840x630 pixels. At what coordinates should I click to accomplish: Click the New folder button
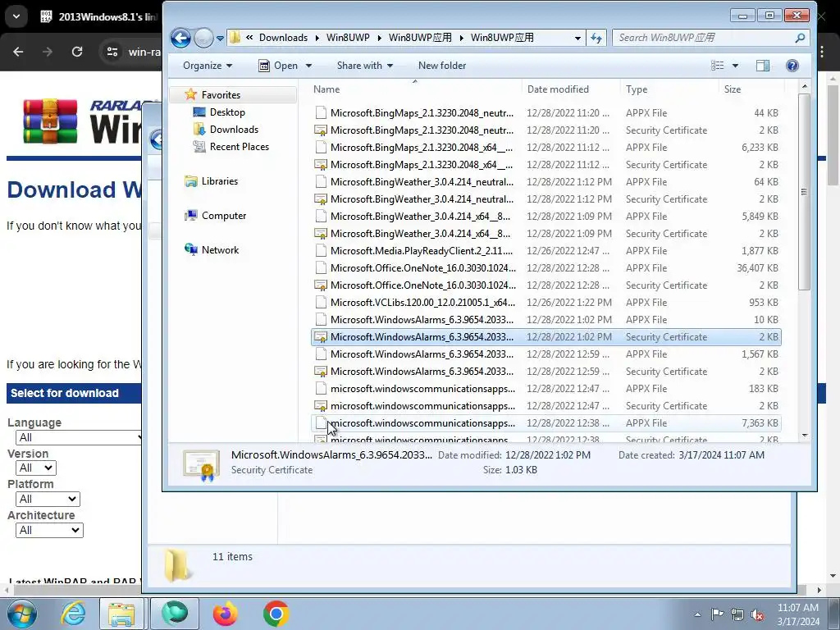pyautogui.click(x=442, y=66)
